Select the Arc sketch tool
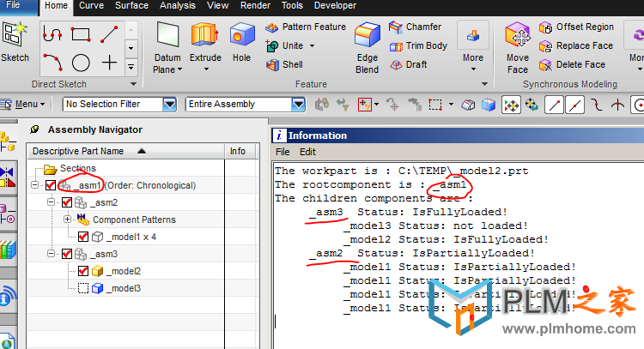644x349 pixels. [x=52, y=63]
